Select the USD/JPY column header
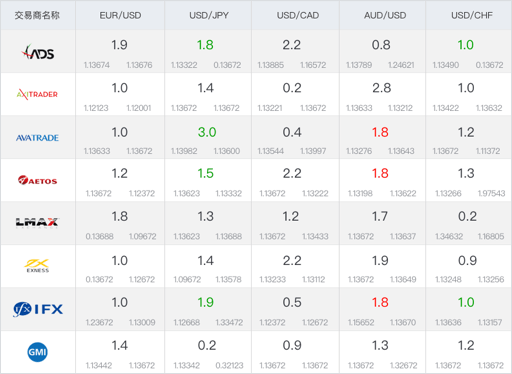Viewport: 512px width, 374px height. (209, 15)
